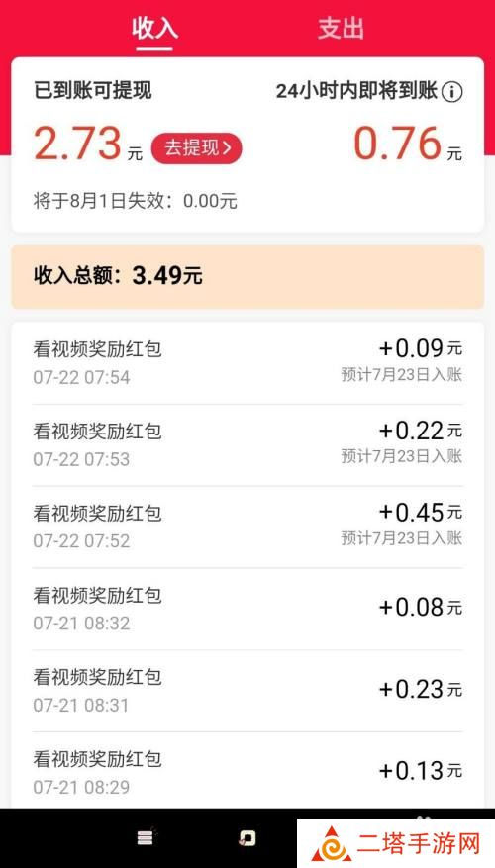Select the +0.45元 video reward record
Screen dimensions: 495x868
[247, 527]
